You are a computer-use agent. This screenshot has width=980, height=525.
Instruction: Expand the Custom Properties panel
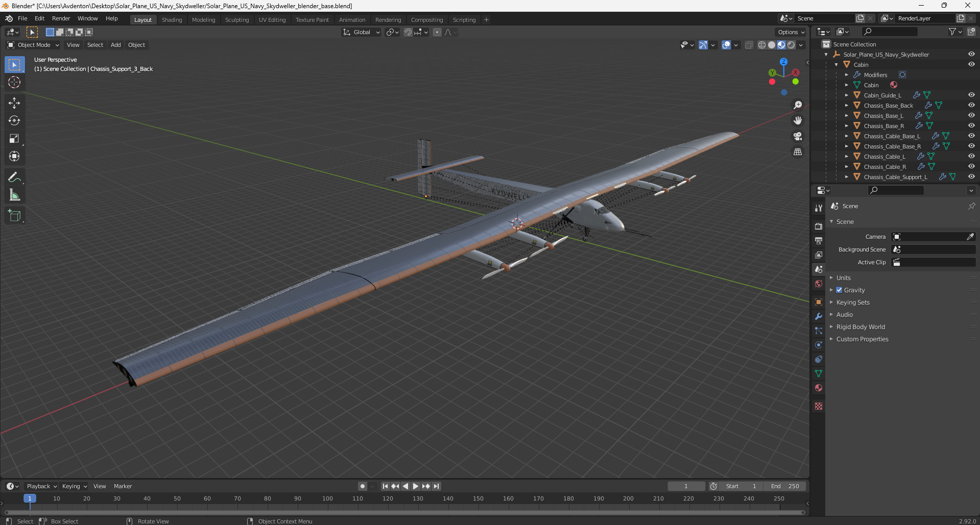pyautogui.click(x=862, y=339)
